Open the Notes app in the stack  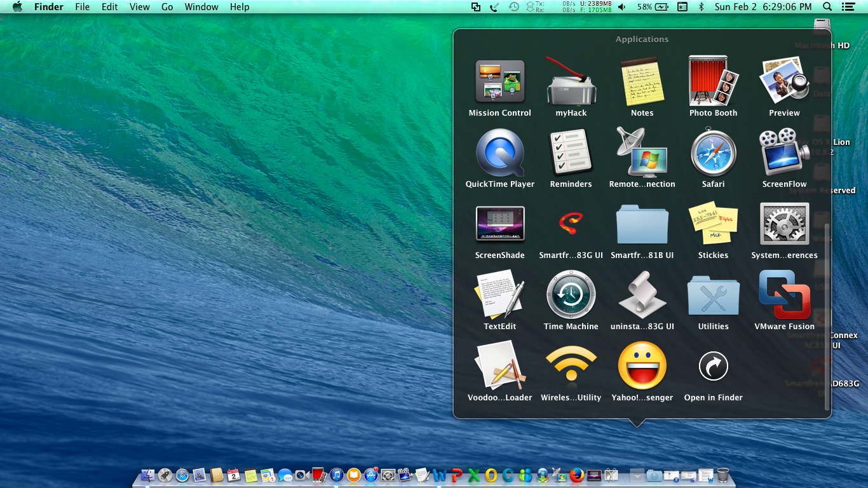(x=642, y=81)
